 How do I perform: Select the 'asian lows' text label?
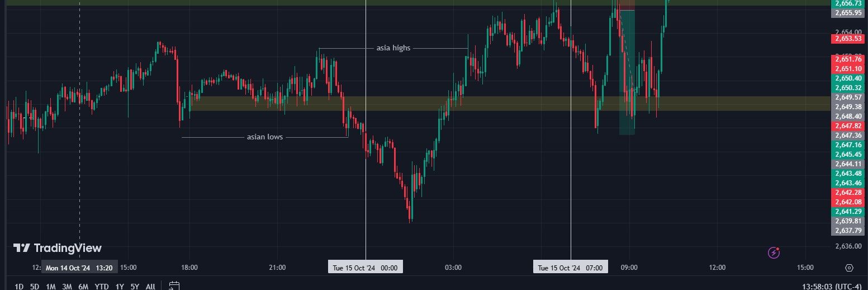tap(265, 137)
